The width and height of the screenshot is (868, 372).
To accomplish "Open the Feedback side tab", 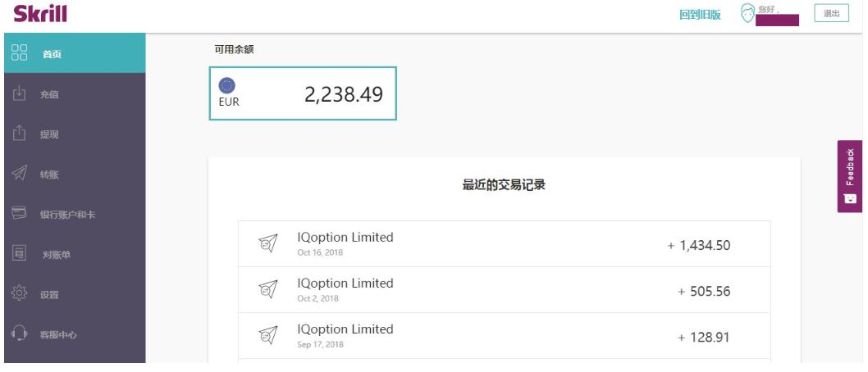I will [x=850, y=176].
